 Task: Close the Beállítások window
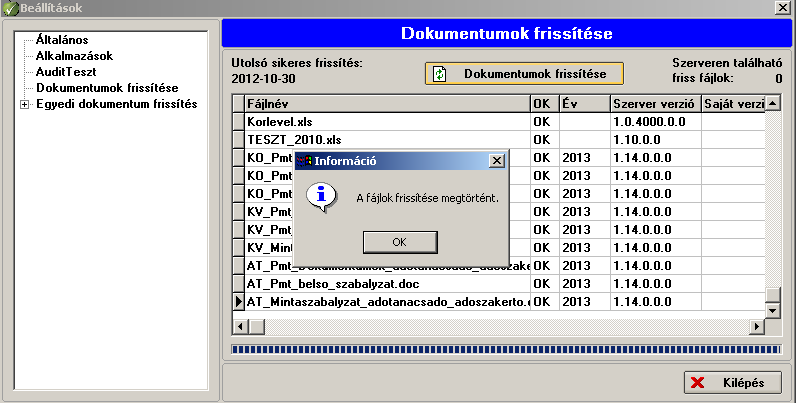(x=783, y=8)
